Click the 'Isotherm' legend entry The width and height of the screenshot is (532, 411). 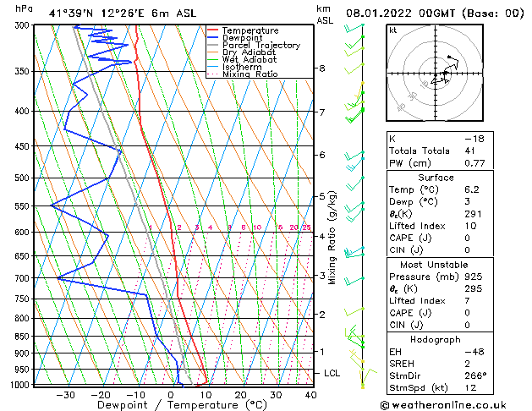(242, 67)
